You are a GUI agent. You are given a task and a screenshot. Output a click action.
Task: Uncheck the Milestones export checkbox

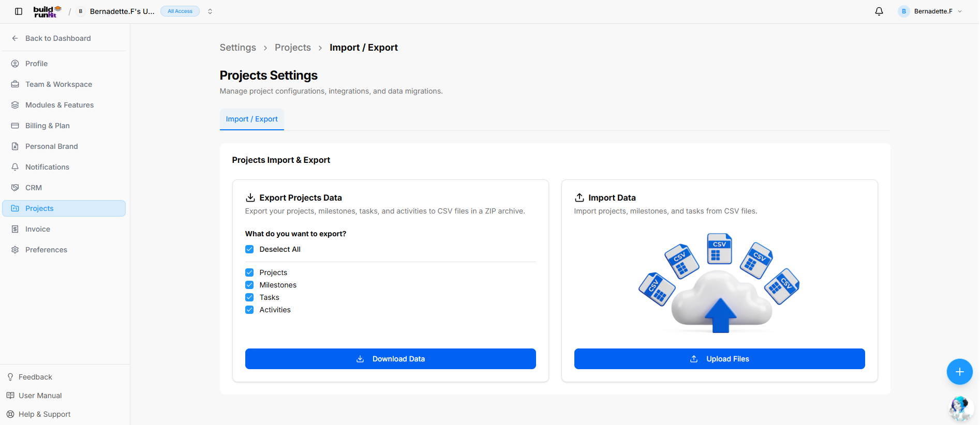[x=249, y=285]
